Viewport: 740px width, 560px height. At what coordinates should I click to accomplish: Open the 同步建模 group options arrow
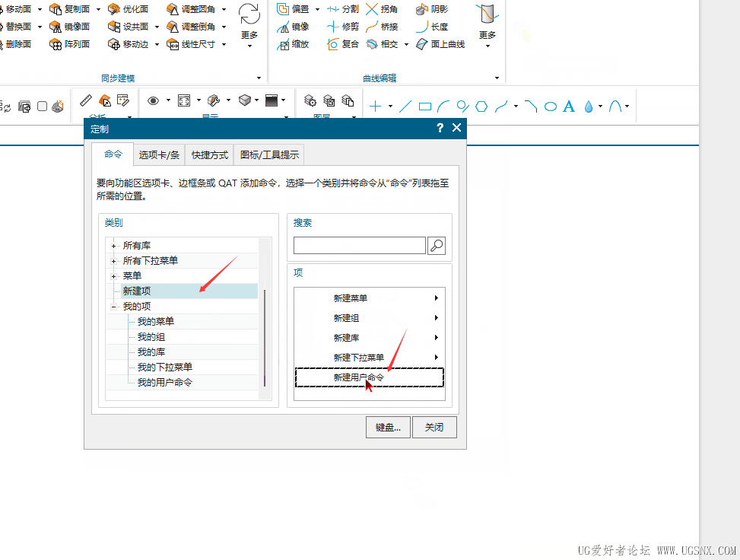(x=259, y=78)
